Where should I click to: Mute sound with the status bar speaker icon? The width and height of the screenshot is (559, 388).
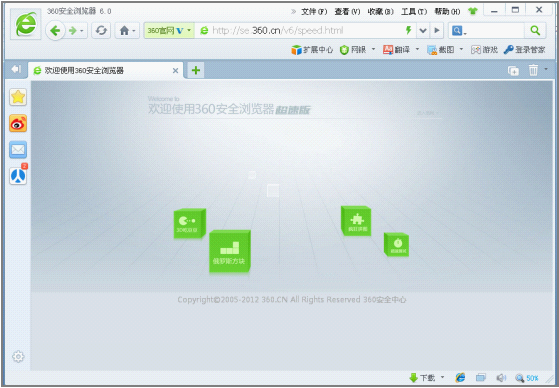click(x=501, y=378)
